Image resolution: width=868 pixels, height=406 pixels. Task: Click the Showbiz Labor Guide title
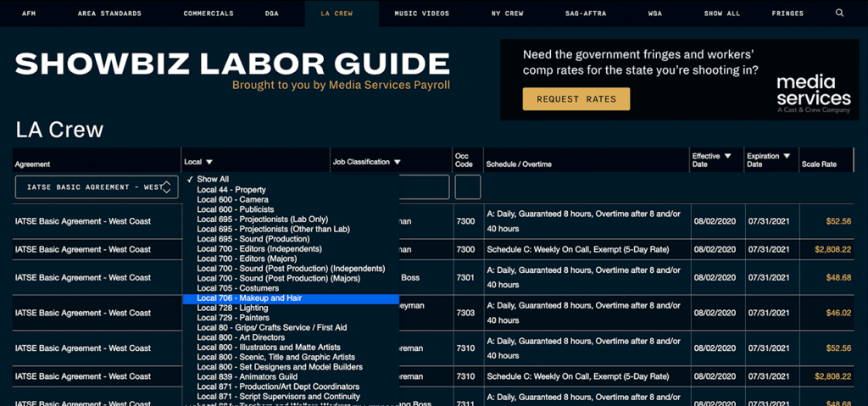232,64
